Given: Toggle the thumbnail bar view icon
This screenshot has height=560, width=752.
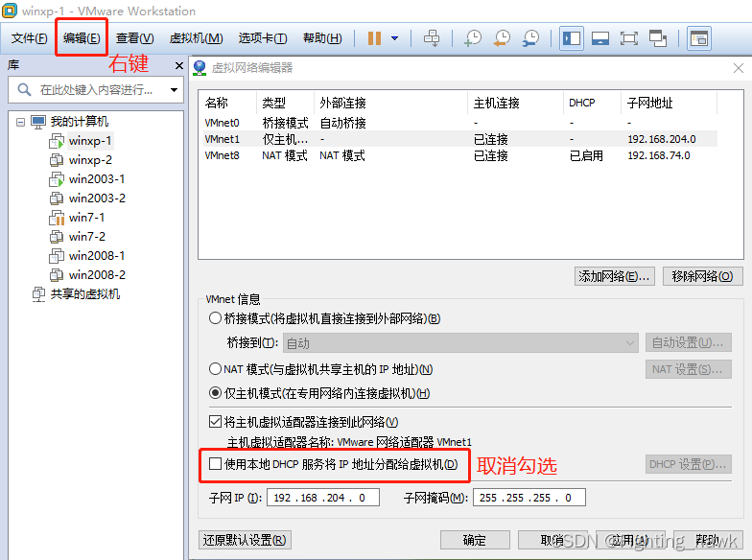Looking at the screenshot, I should 600,38.
